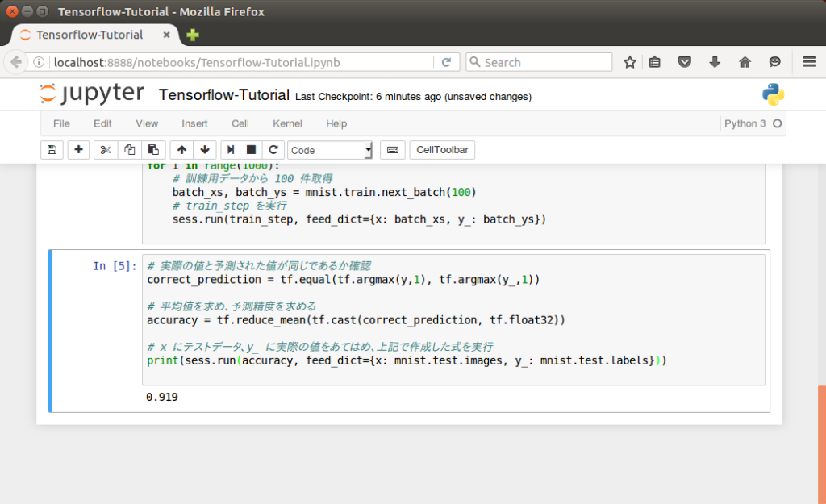This screenshot has width=826, height=504.
Task: Move the selected cell down
Action: tap(204, 149)
